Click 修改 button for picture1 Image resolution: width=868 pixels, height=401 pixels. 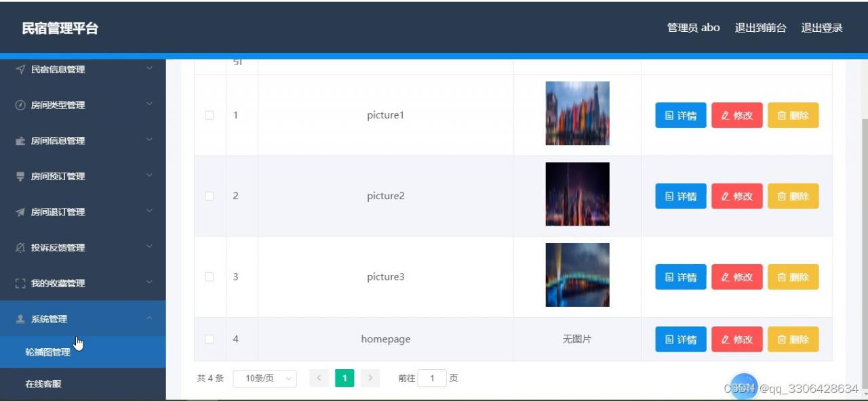pyautogui.click(x=737, y=115)
